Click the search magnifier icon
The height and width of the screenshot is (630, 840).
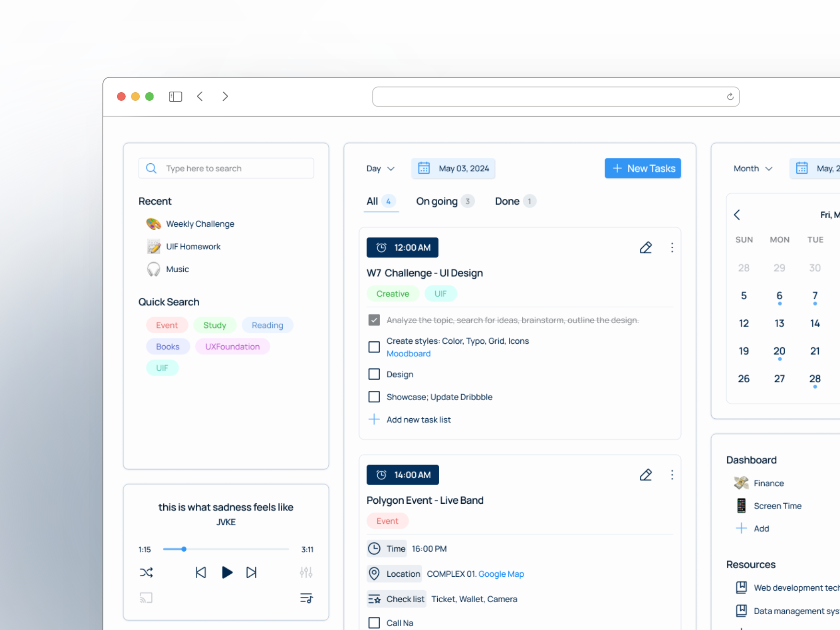click(151, 168)
